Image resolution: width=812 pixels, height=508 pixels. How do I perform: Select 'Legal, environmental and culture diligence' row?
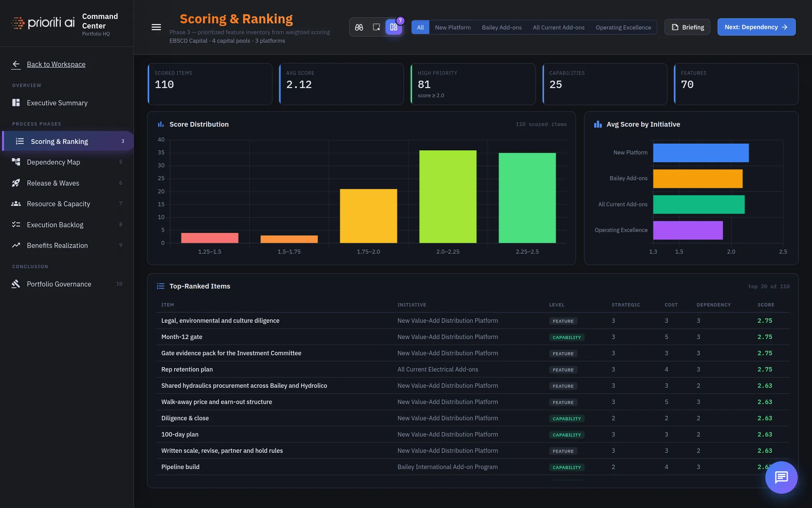coord(473,321)
